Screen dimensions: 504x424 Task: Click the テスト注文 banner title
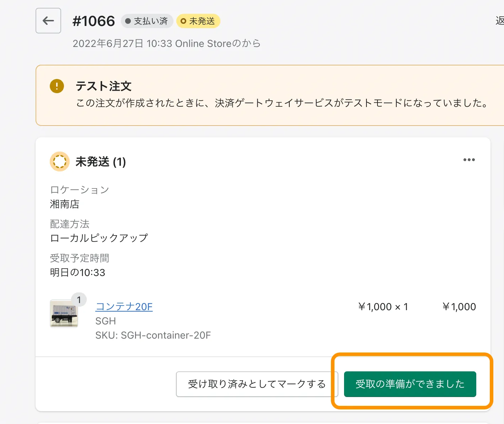(x=103, y=86)
